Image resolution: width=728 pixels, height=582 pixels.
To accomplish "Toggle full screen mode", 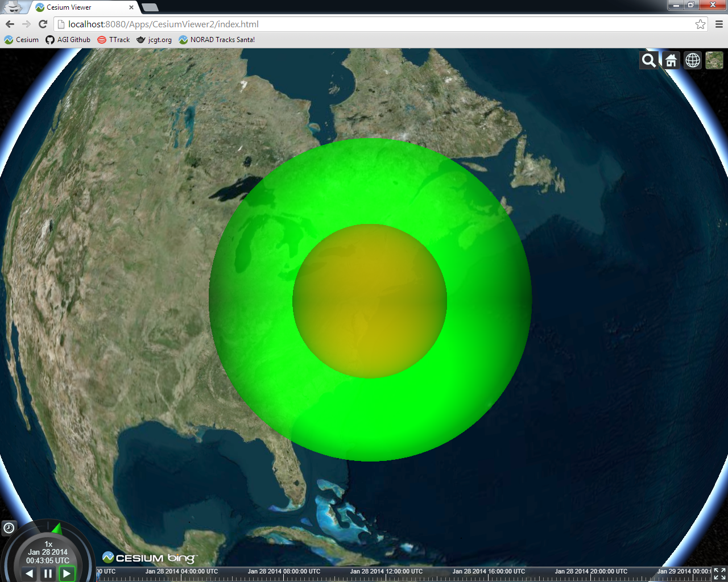I will click(719, 574).
